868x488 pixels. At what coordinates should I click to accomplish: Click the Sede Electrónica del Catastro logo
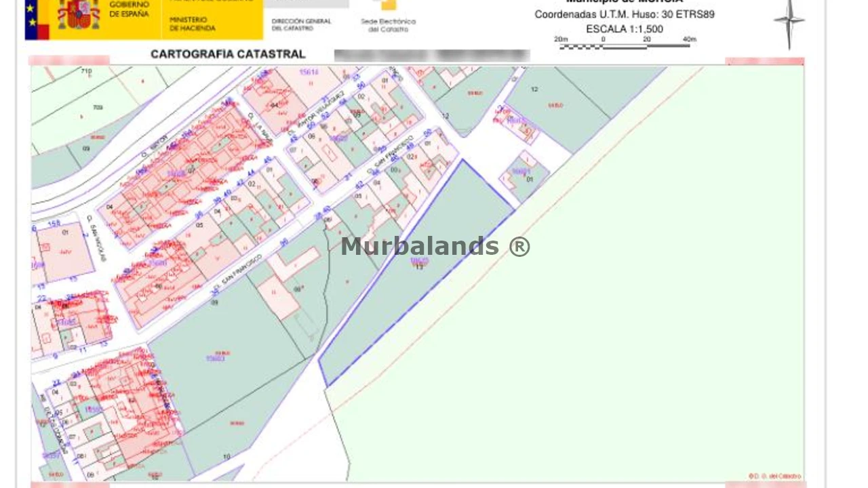tap(388, 16)
